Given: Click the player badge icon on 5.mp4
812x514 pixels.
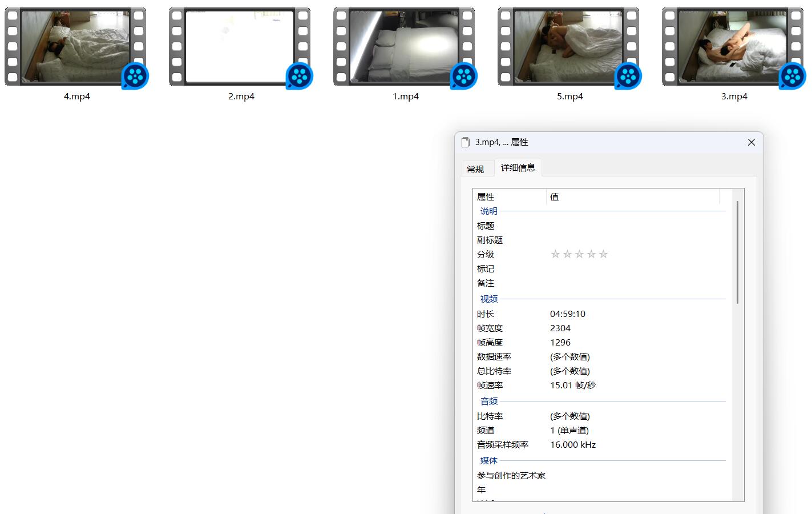Looking at the screenshot, I should [x=628, y=76].
